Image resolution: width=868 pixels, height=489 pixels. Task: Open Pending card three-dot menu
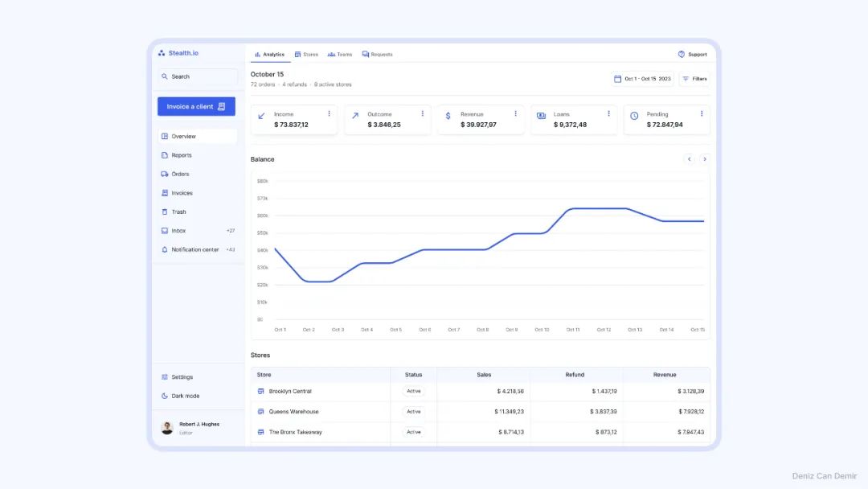[702, 114]
